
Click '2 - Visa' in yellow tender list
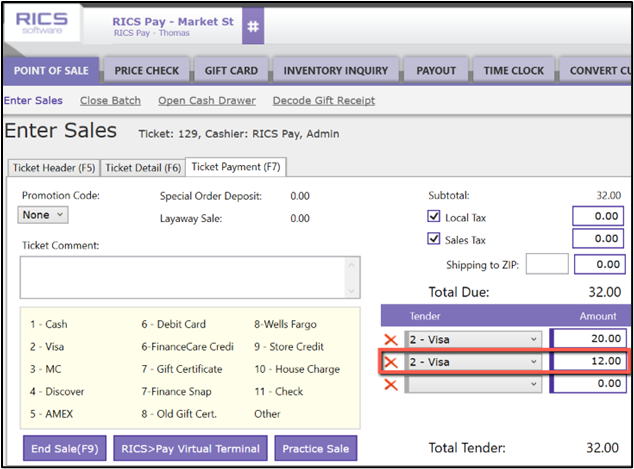[x=47, y=346]
